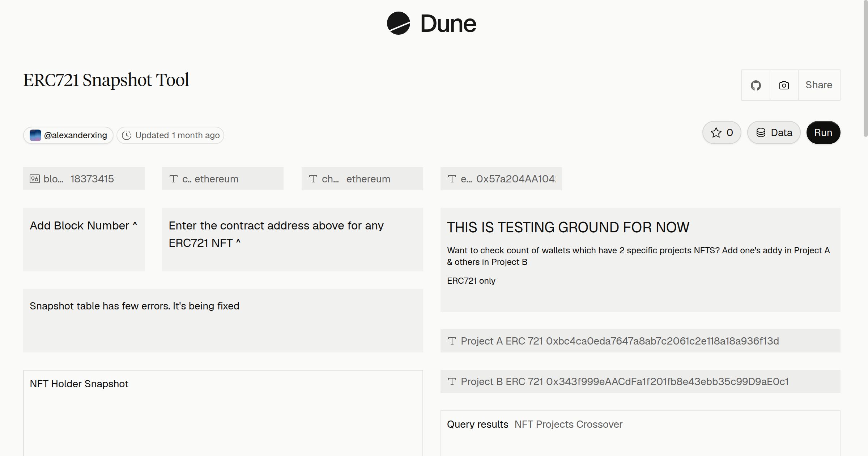Click the 'Query results' label
The width and height of the screenshot is (868, 456).
pyautogui.click(x=477, y=424)
